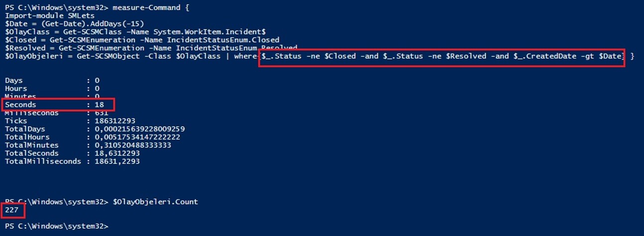
Task: Click the TotalHours value
Action: click(133, 137)
